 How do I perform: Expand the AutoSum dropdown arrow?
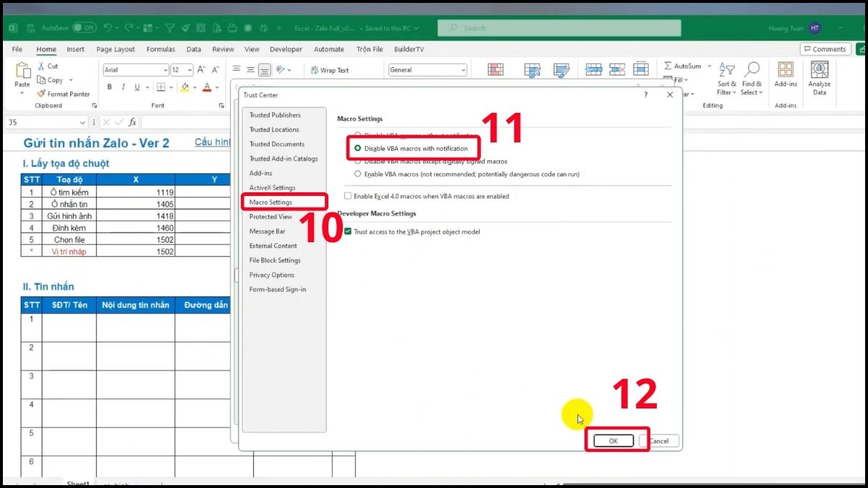[710, 66]
